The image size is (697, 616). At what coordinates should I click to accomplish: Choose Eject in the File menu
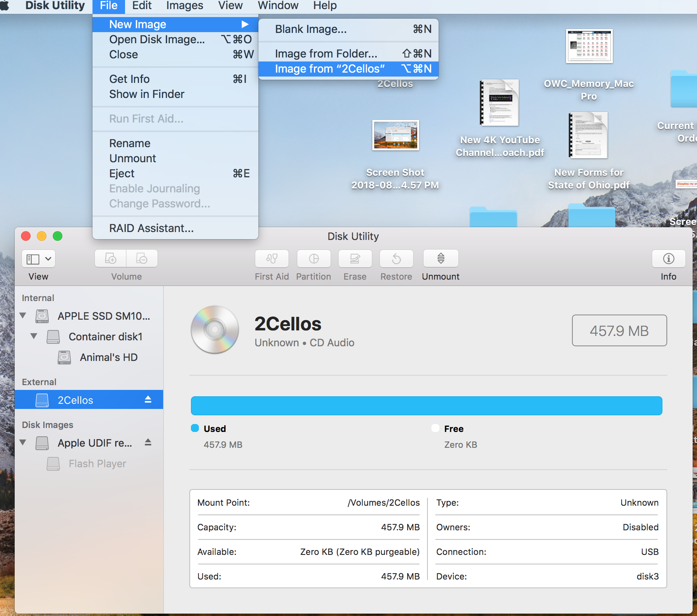tap(175, 174)
